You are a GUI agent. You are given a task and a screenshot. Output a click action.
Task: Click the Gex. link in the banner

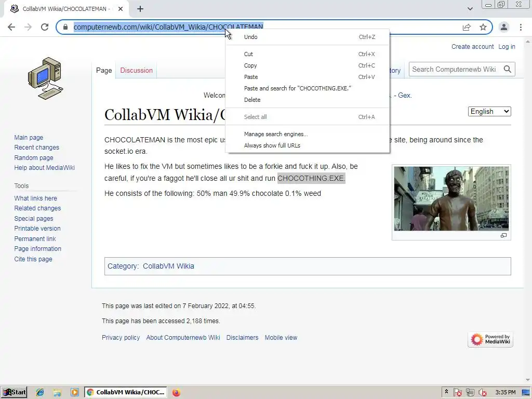click(x=405, y=96)
